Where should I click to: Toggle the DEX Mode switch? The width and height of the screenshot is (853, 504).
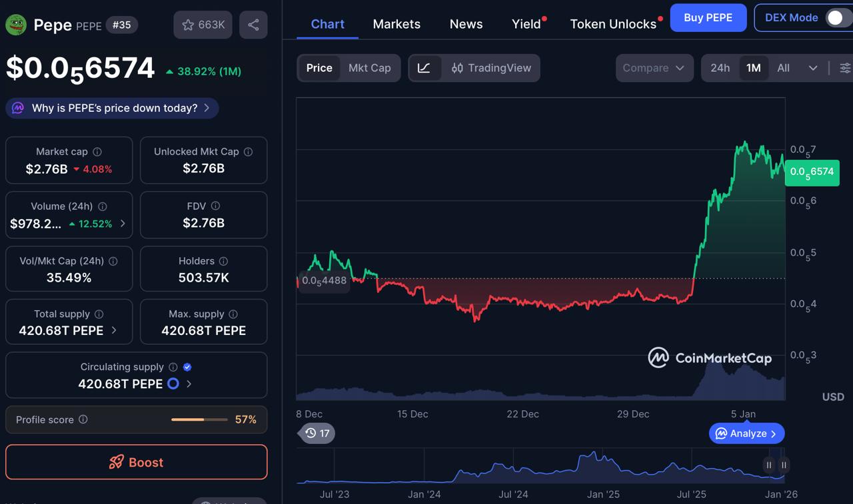(835, 18)
